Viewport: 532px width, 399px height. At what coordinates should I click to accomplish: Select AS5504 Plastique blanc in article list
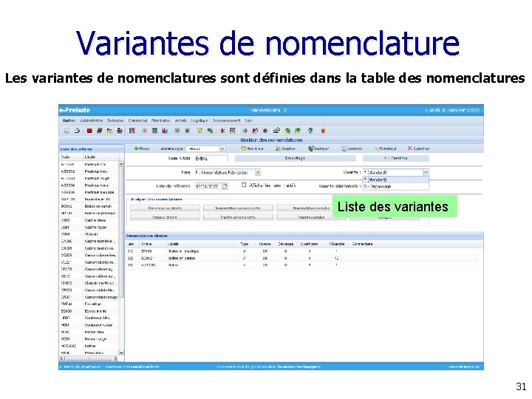click(x=89, y=185)
